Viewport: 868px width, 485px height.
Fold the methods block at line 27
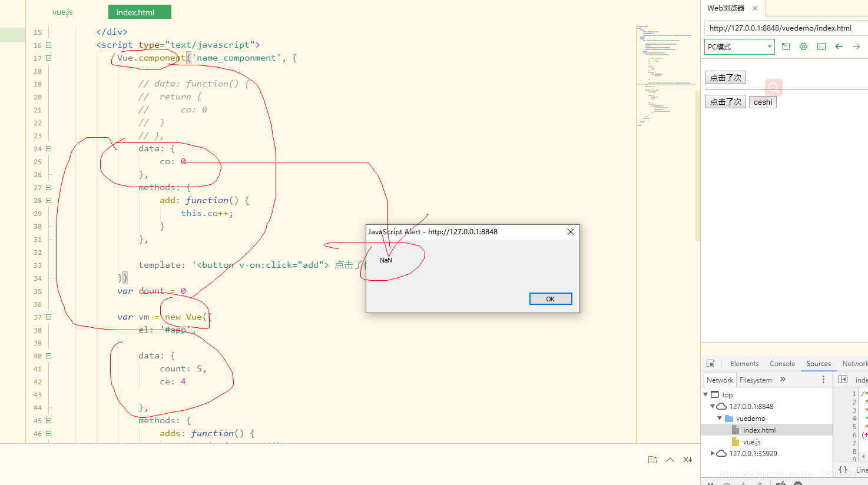[x=48, y=187]
